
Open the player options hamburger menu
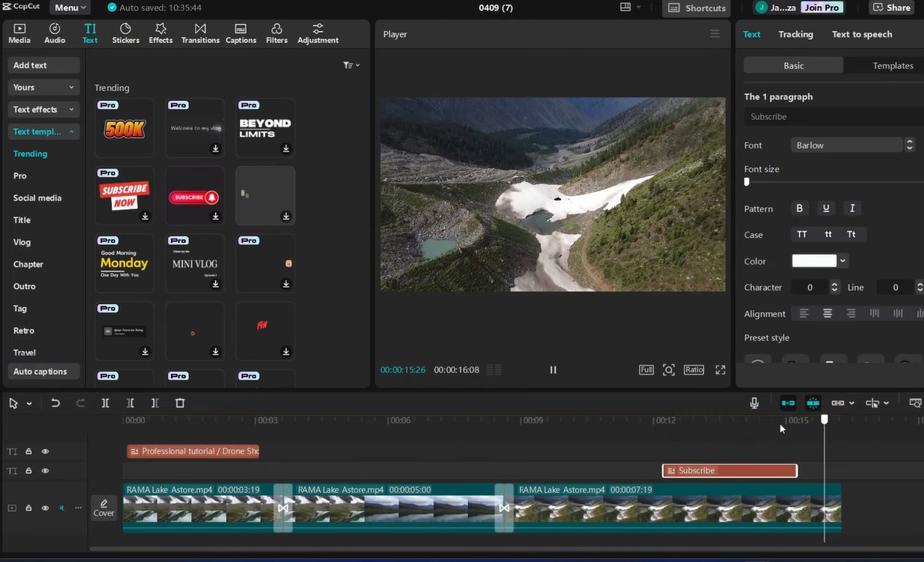(x=715, y=34)
